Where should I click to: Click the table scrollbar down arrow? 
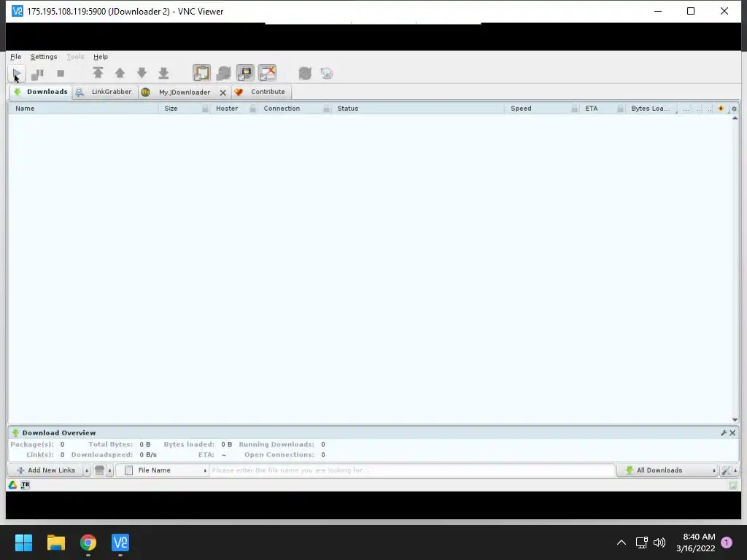coord(735,420)
